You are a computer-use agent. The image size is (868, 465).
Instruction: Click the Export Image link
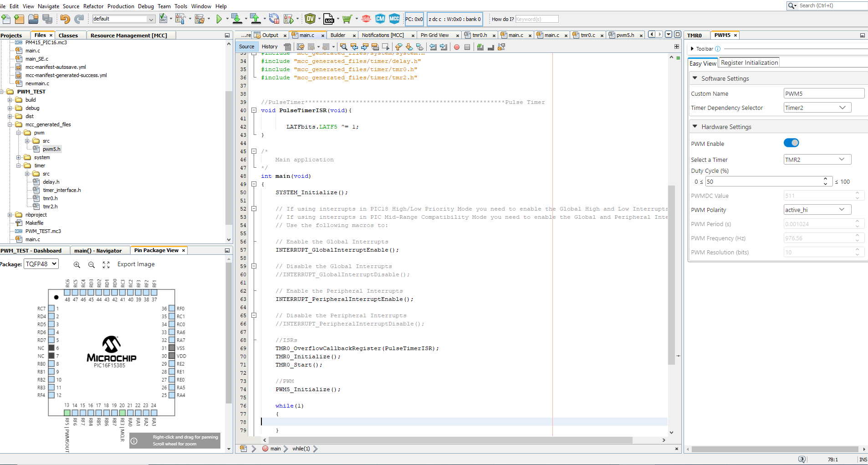click(x=136, y=264)
